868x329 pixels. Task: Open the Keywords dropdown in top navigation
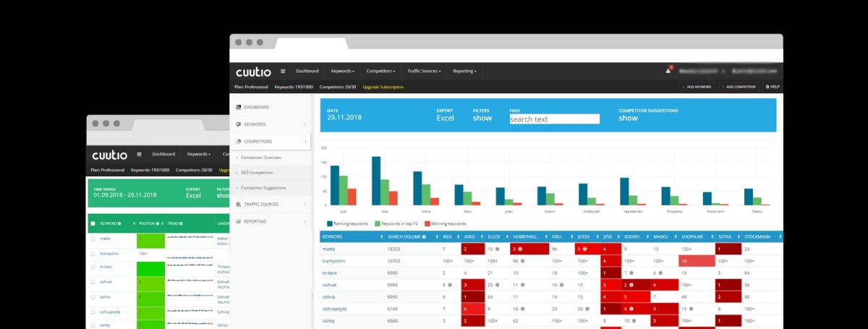pyautogui.click(x=342, y=72)
